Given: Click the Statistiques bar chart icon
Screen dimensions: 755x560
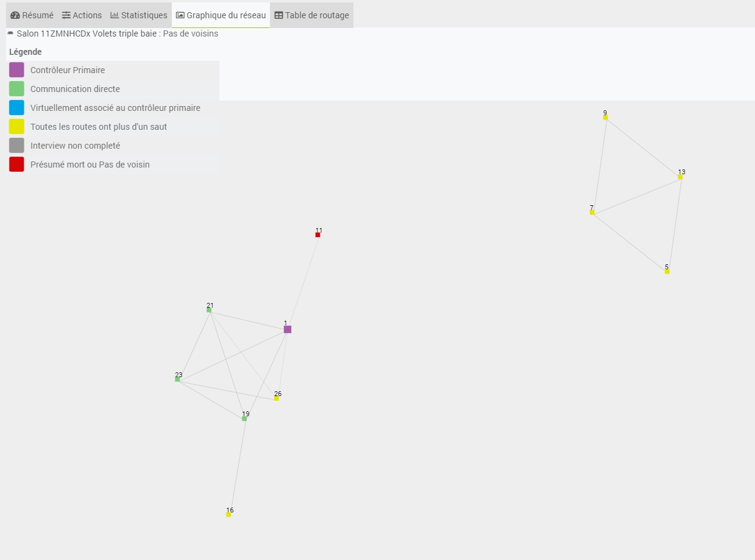Looking at the screenshot, I should pos(115,15).
